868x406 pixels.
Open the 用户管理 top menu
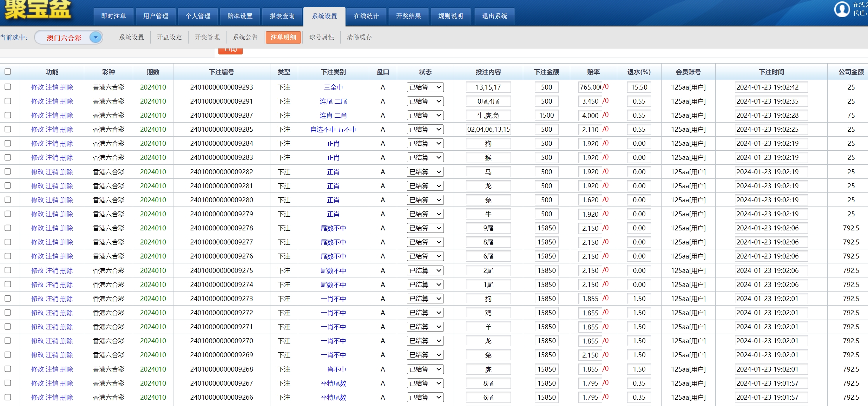(x=156, y=16)
